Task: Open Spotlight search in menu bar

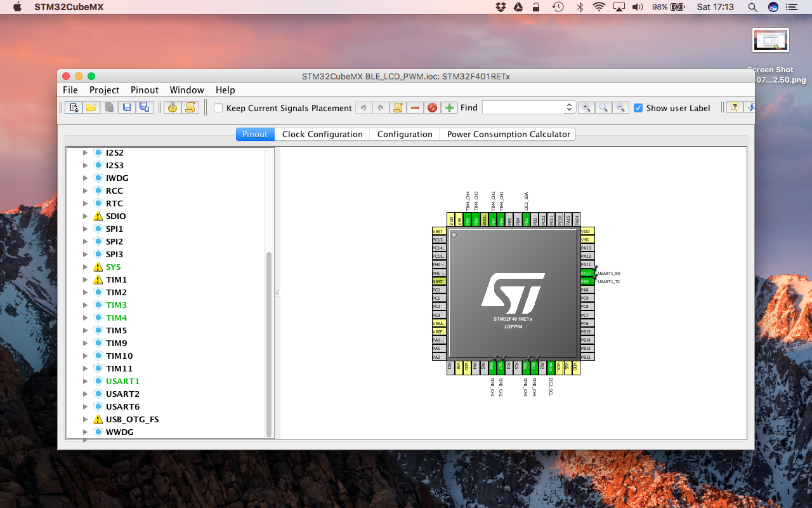Action: point(752,7)
